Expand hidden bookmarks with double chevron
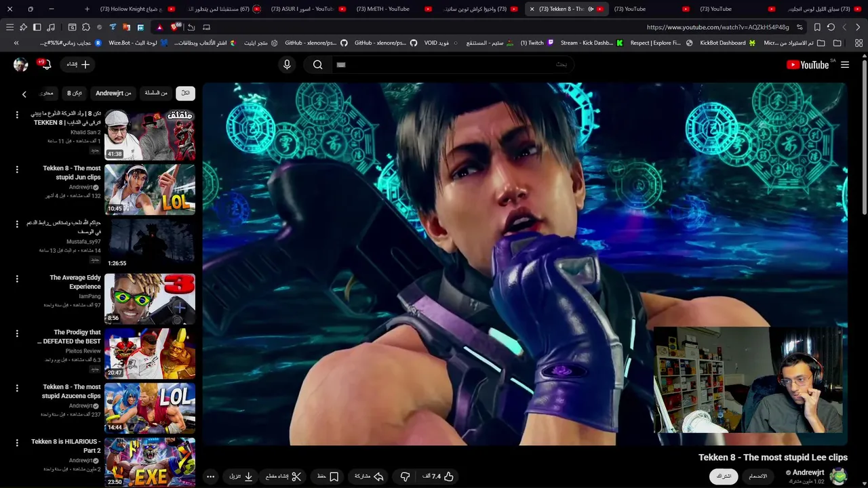Screen dimensions: 868x488 tap(16, 43)
